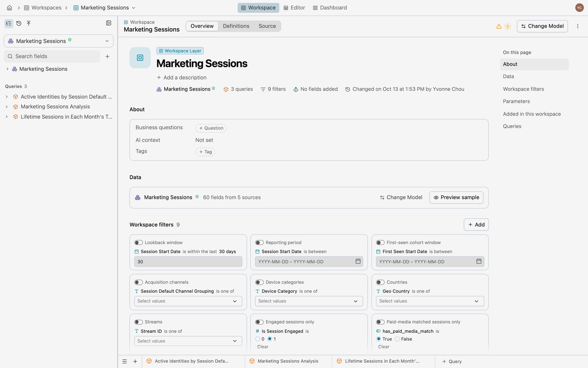Open calendar picker for Reporting period

click(358, 261)
